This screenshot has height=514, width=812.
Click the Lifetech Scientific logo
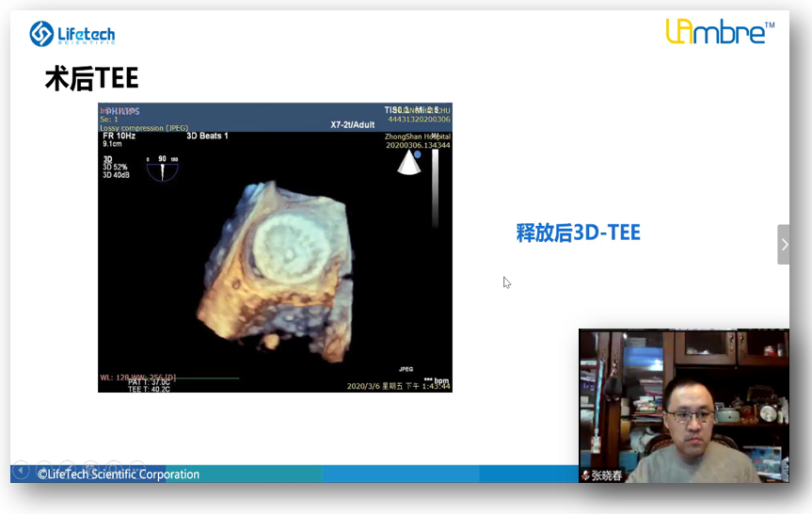(72, 35)
